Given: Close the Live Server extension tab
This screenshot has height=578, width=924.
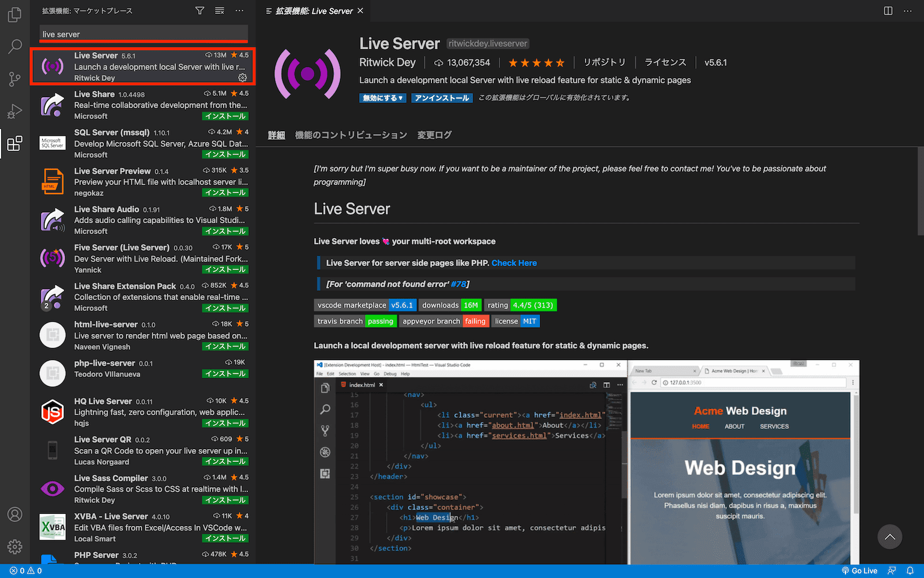Looking at the screenshot, I should click(x=360, y=10).
